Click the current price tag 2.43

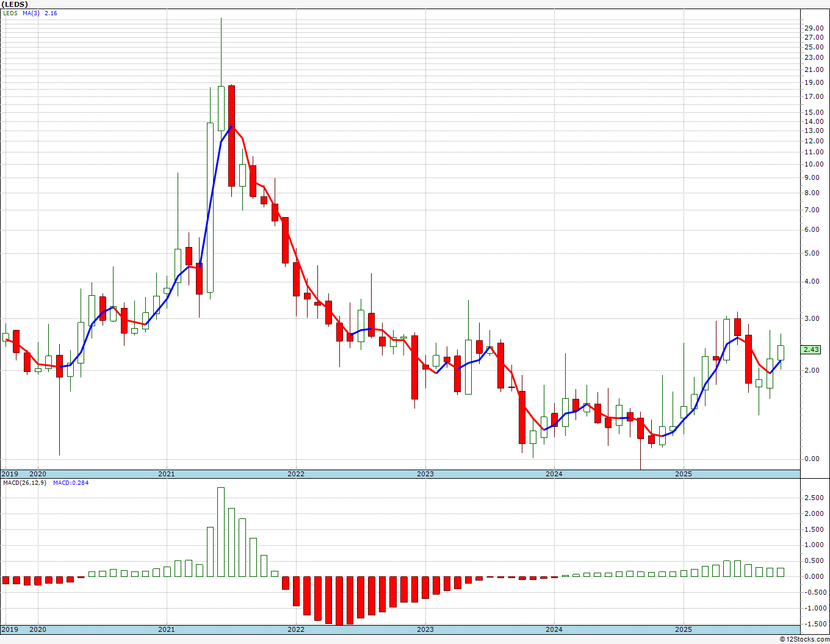[811, 350]
